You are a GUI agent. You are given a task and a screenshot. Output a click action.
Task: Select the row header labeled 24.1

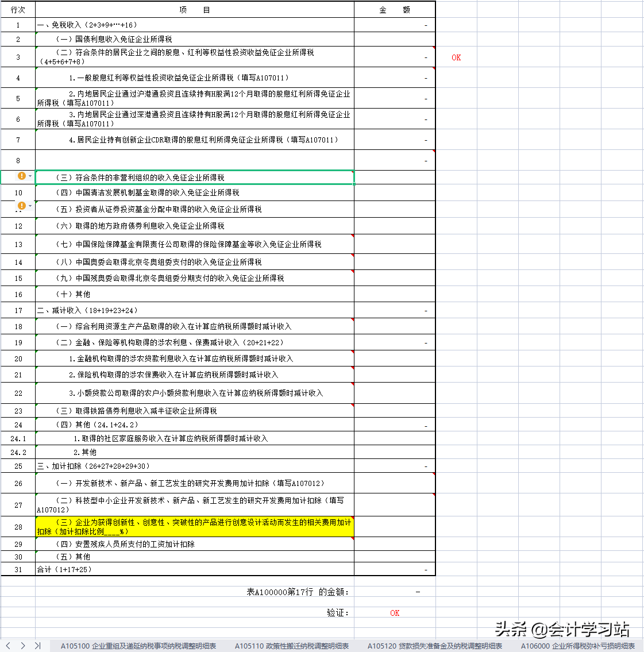pos(18,437)
